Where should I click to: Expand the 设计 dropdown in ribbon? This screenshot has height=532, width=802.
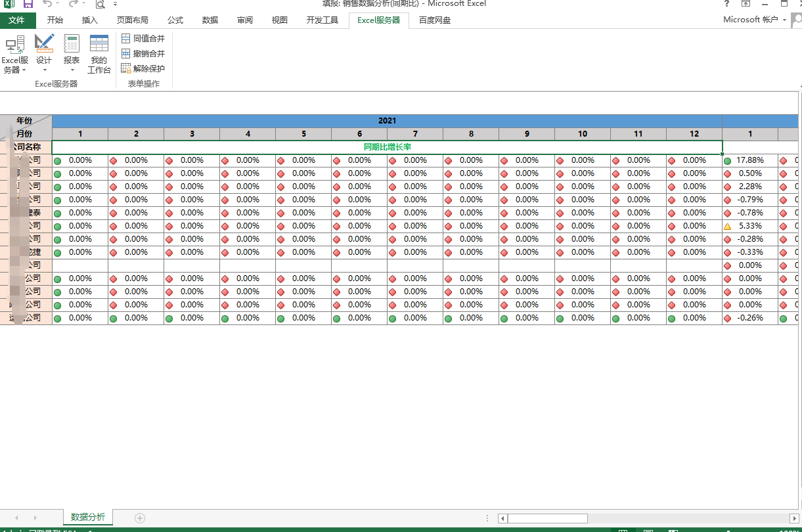[x=44, y=55]
